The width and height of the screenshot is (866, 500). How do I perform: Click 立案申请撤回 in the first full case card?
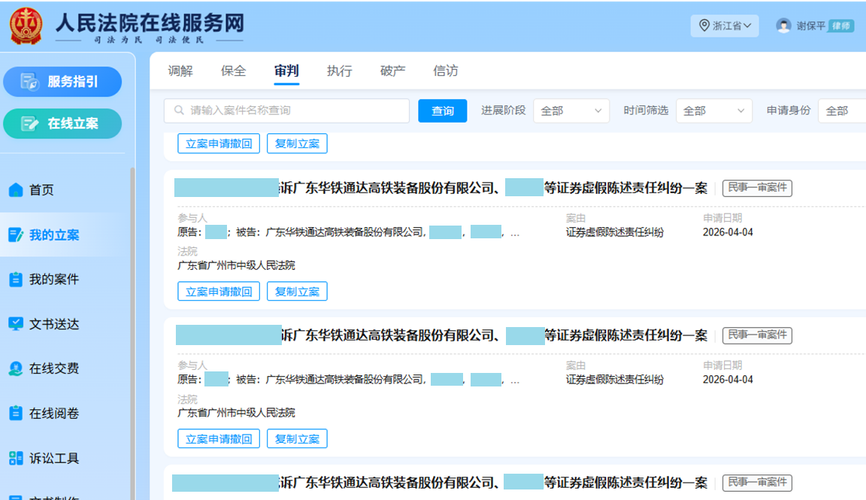click(x=219, y=291)
